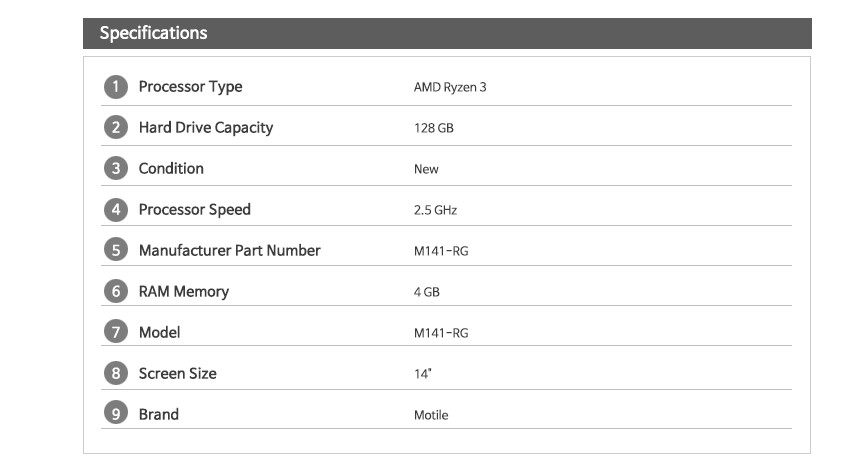This screenshot has height=467, width=850.
Task: Click the number 6 circle badge
Action: [115, 291]
